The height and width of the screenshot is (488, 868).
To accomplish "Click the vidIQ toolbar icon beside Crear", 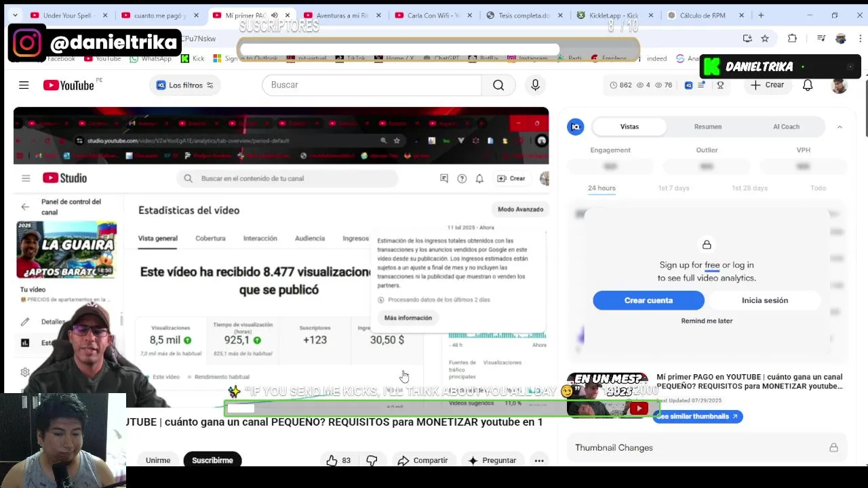I will tap(689, 85).
